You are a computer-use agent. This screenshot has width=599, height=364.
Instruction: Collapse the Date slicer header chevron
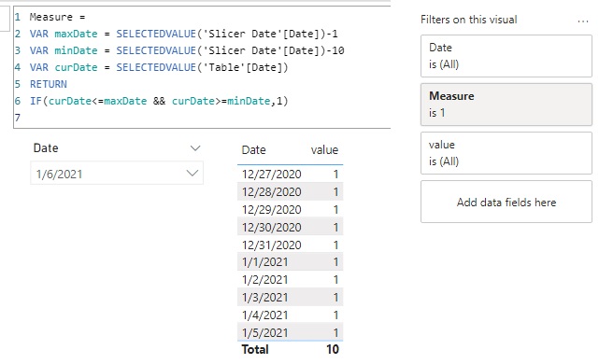[x=195, y=148]
